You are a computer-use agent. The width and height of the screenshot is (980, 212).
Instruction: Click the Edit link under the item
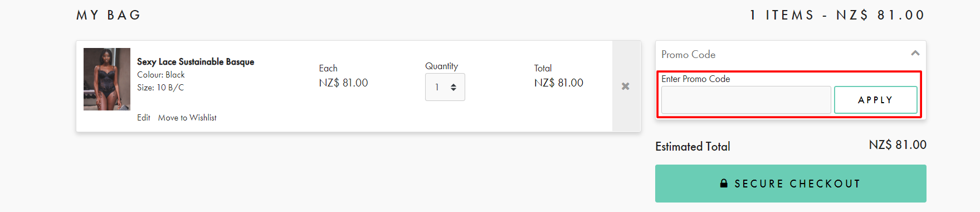[144, 118]
